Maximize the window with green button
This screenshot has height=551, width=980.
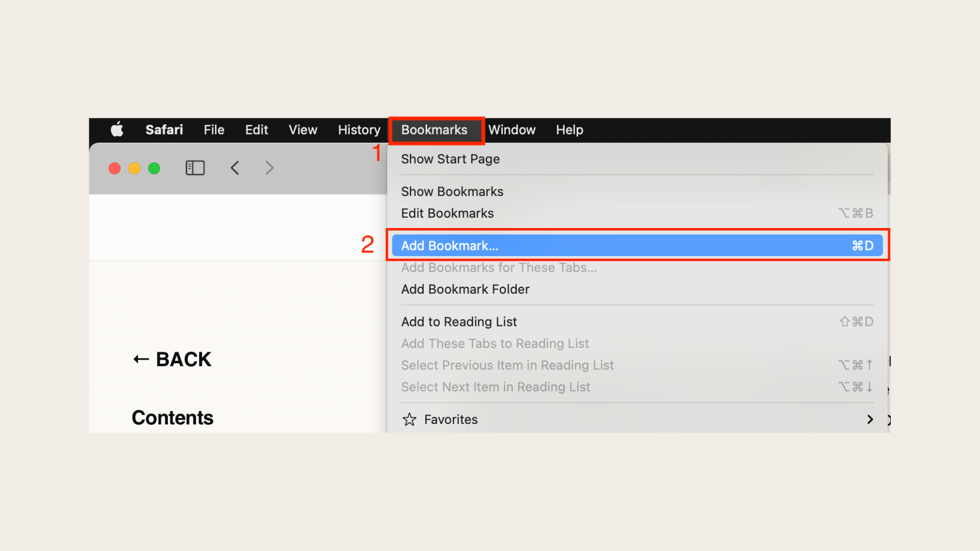coord(154,168)
